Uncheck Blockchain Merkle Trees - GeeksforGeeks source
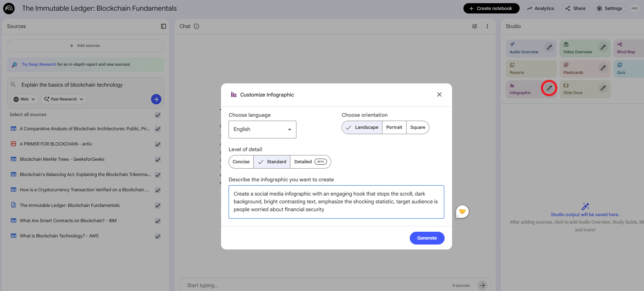 (158, 160)
